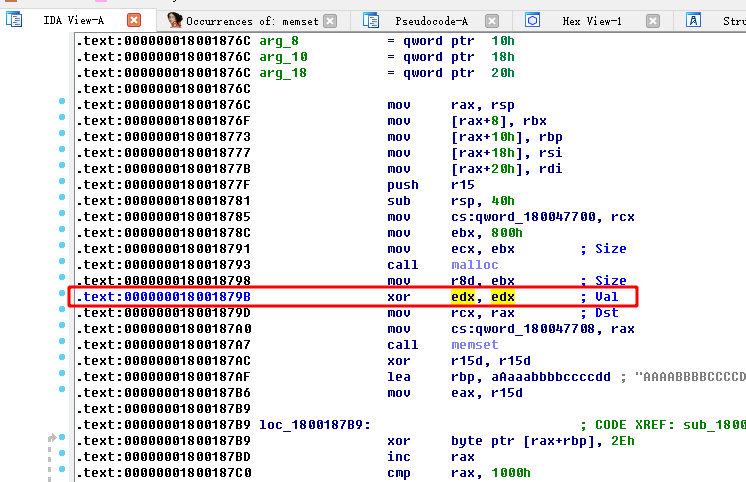This screenshot has width=746, height=482.
Task: Click the loop jump arrow at 1800187B9
Action: (52, 437)
